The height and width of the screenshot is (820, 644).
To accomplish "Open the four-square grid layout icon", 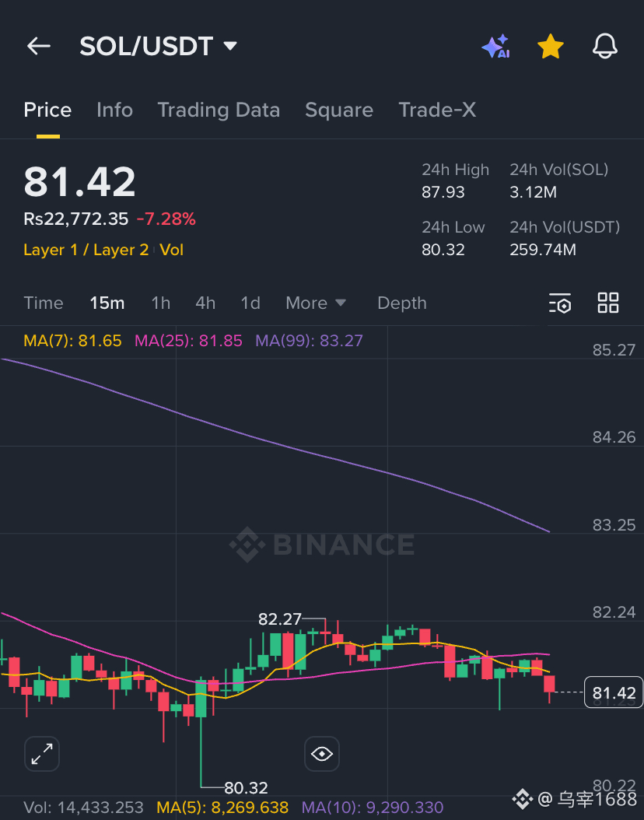I will [608, 303].
